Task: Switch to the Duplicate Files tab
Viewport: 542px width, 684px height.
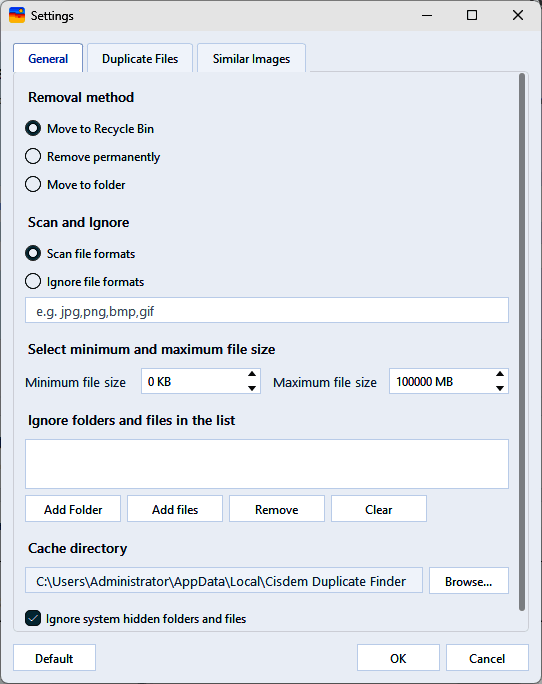Action: (x=140, y=58)
